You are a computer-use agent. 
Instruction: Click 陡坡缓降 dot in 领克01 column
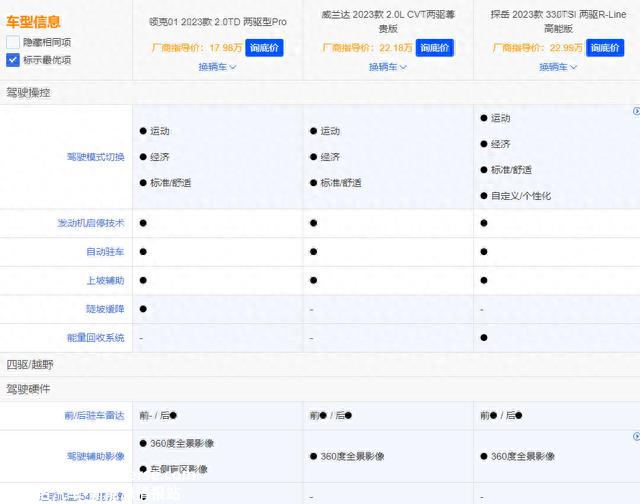[143, 309]
